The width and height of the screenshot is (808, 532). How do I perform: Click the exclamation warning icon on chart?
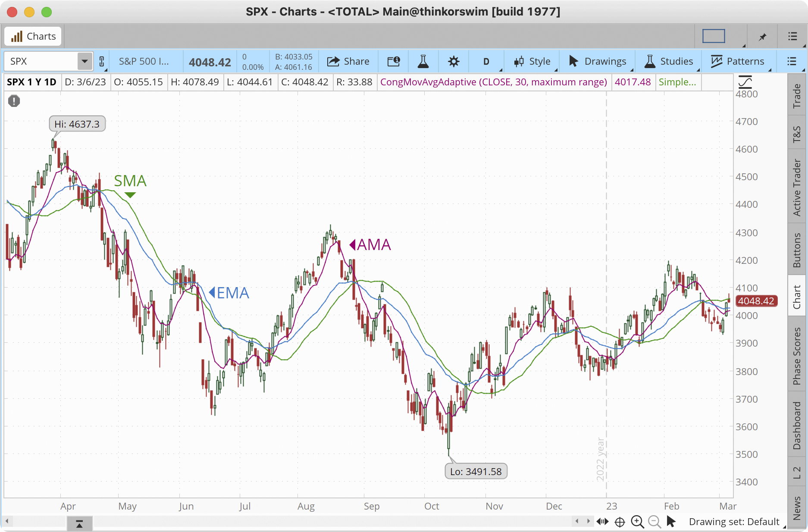pos(14,101)
